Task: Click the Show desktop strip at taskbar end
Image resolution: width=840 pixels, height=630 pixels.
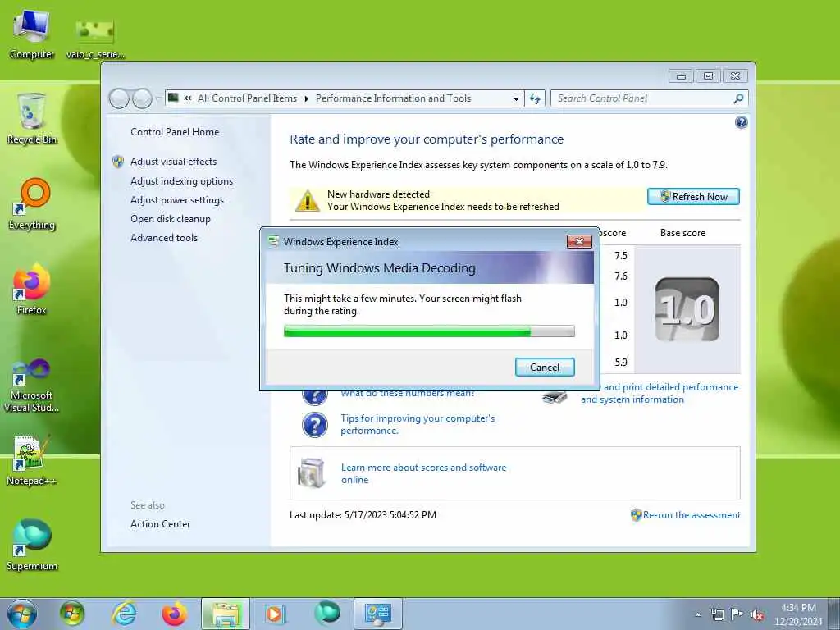Action: click(835, 614)
